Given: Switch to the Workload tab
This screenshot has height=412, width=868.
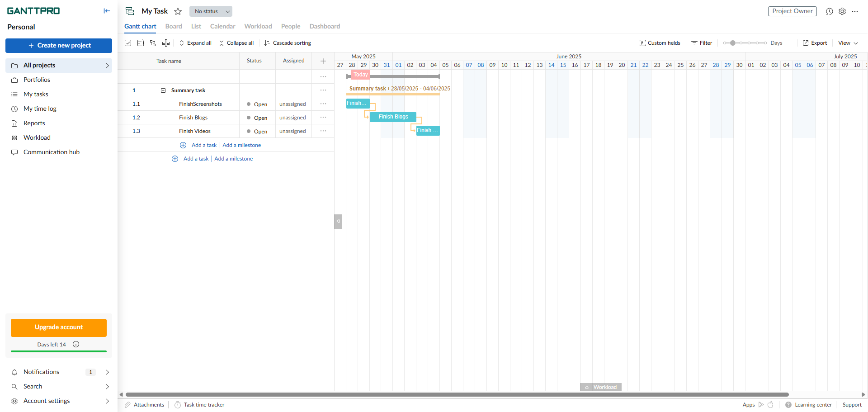Looking at the screenshot, I should (258, 26).
